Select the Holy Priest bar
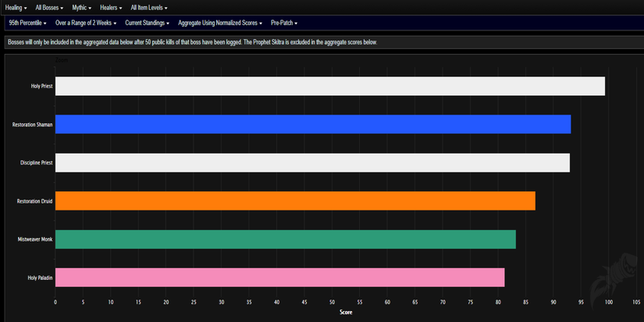This screenshot has width=644, height=322. point(330,86)
